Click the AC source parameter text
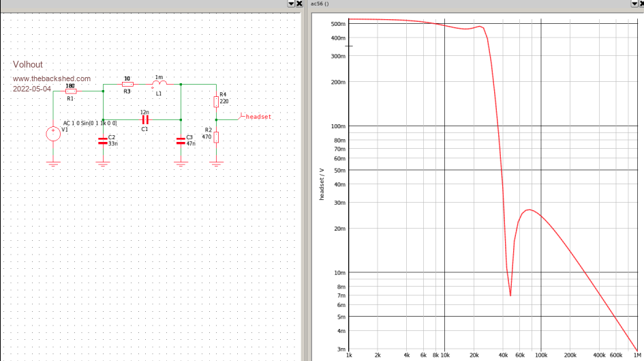This screenshot has height=361, width=644. [90, 123]
